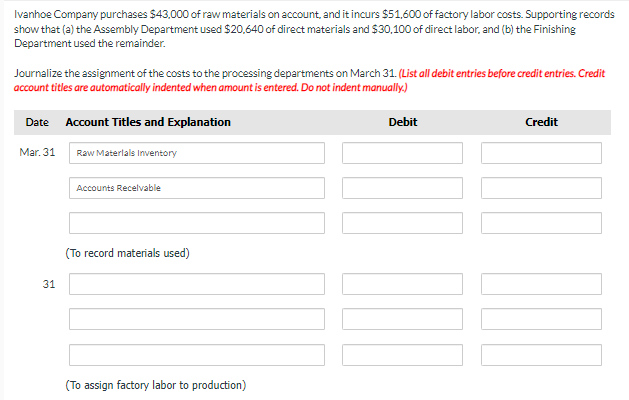Select credit field in third materials entry row
The width and height of the screenshot is (629, 400).
[x=541, y=223]
